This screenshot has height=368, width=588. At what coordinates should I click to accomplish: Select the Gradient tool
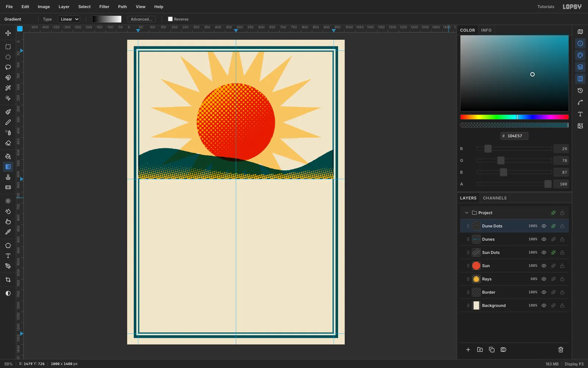(x=8, y=167)
